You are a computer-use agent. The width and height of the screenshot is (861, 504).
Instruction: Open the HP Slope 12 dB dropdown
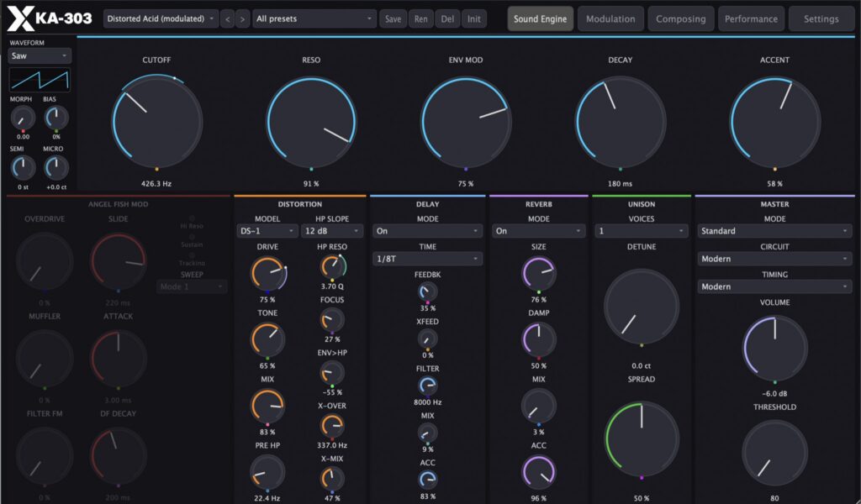coord(331,231)
